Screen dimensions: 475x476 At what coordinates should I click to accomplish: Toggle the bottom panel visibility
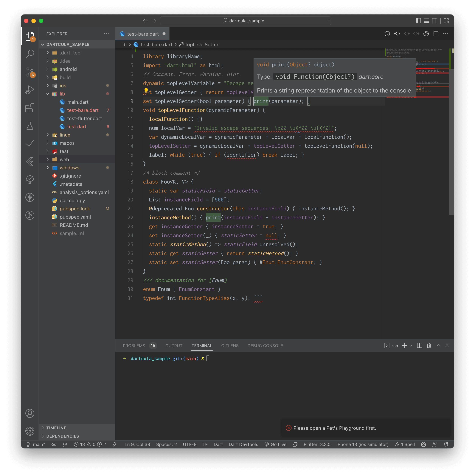(426, 21)
